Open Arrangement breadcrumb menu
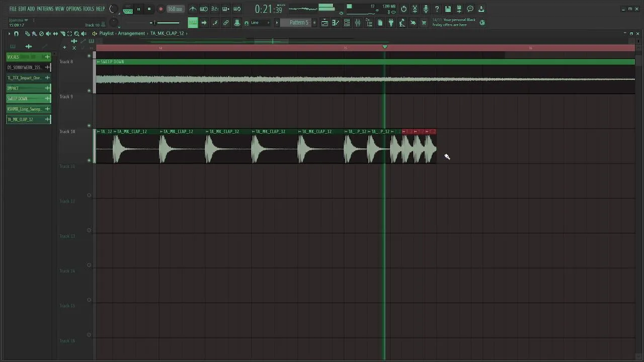Screen dimensions: 644x362 coord(131,33)
